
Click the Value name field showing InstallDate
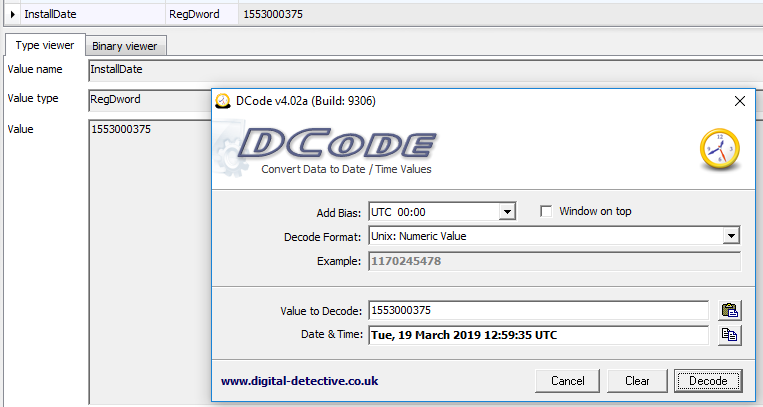point(150,70)
